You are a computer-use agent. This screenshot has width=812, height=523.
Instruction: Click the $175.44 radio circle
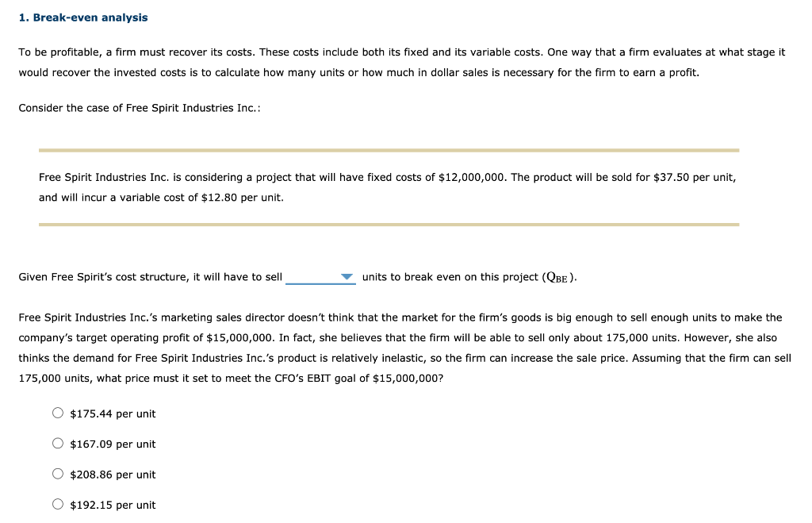pos(57,412)
